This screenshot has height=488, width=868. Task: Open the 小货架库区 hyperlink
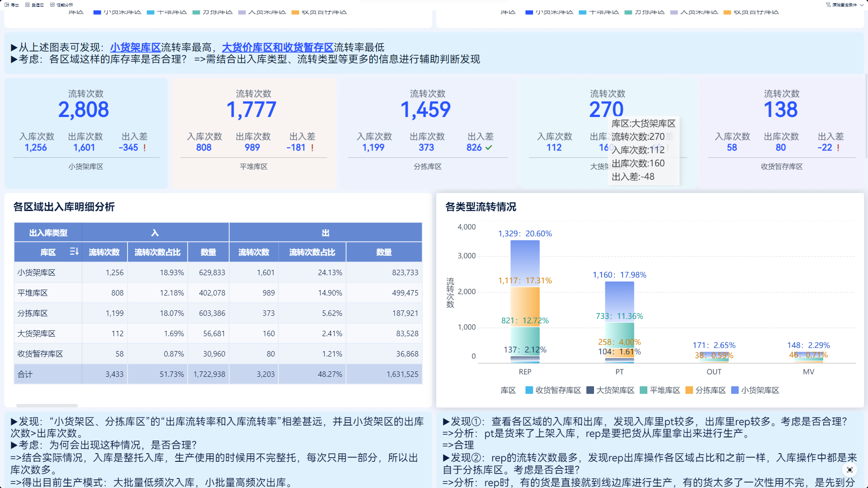tap(135, 47)
